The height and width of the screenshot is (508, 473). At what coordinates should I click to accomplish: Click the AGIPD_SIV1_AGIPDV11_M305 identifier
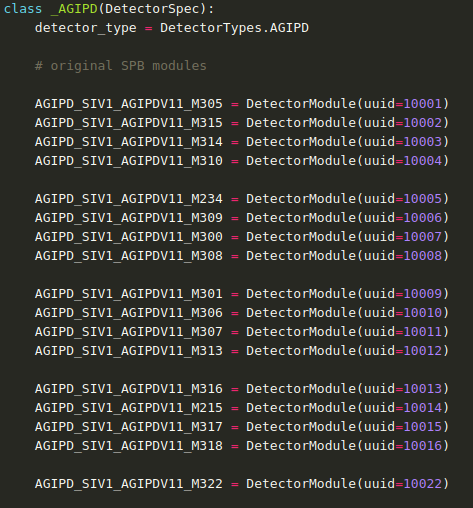pyautogui.click(x=129, y=104)
